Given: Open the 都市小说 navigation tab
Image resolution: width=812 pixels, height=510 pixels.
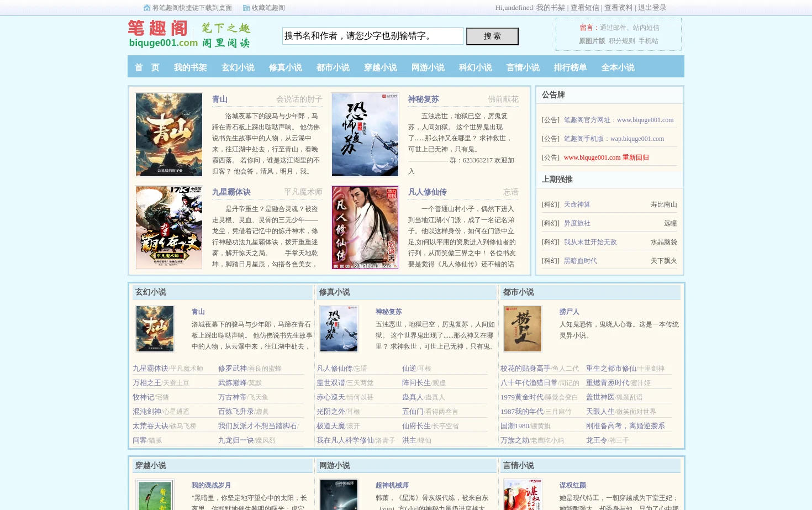Looking at the screenshot, I should click(x=333, y=67).
